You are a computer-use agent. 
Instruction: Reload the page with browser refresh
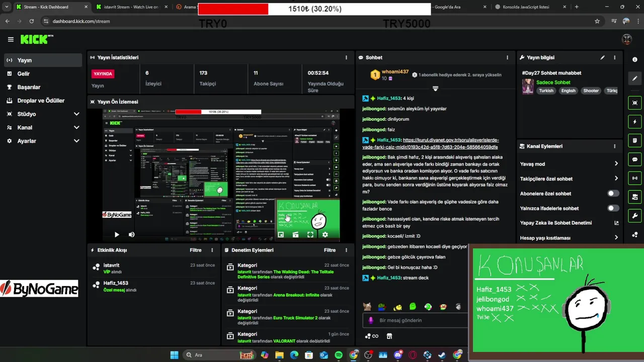[x=32, y=21]
